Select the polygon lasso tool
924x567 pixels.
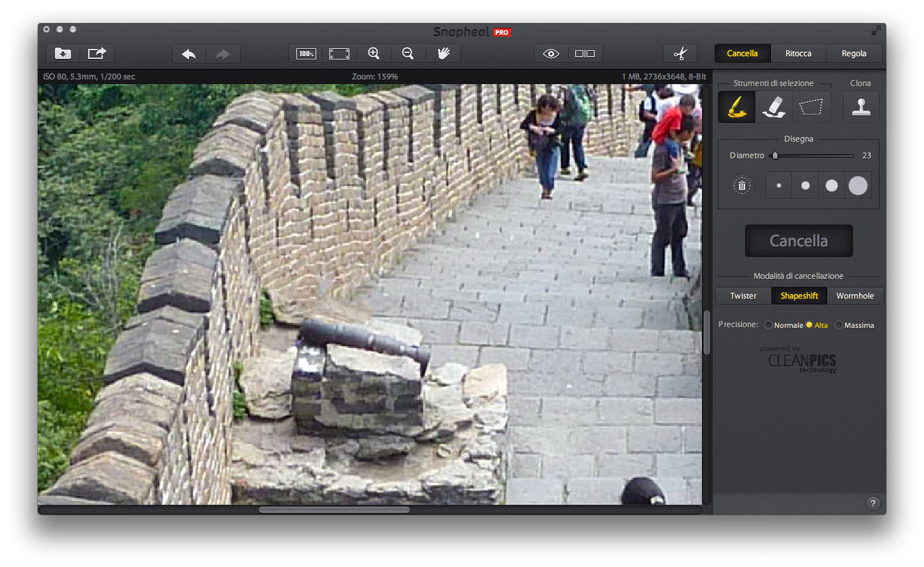pyautogui.click(x=812, y=107)
